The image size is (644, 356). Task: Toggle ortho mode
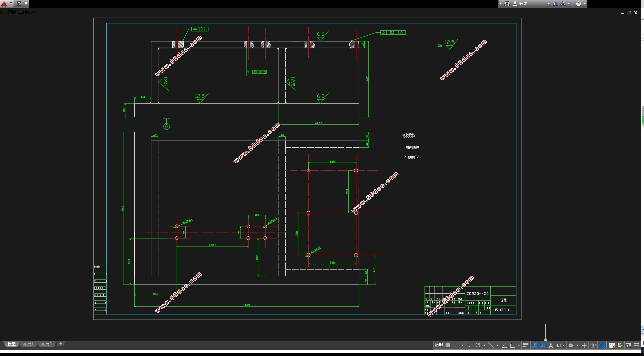(x=470, y=345)
